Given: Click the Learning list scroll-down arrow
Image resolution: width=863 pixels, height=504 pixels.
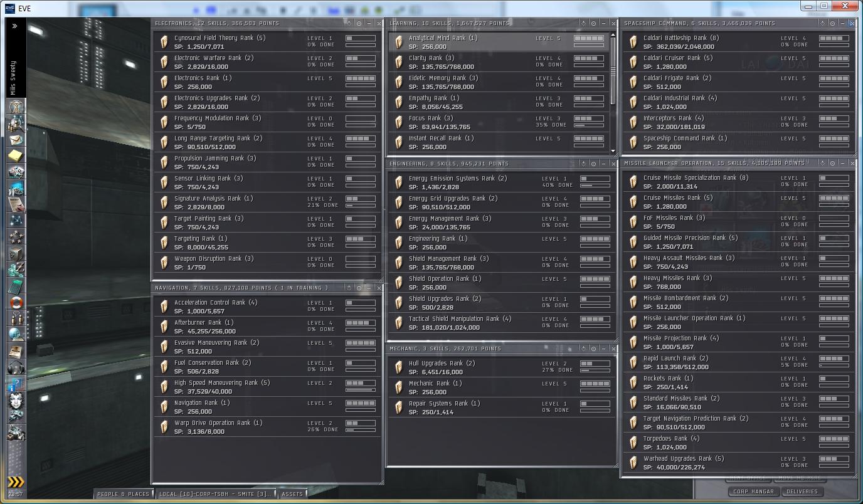Looking at the screenshot, I should [613, 151].
